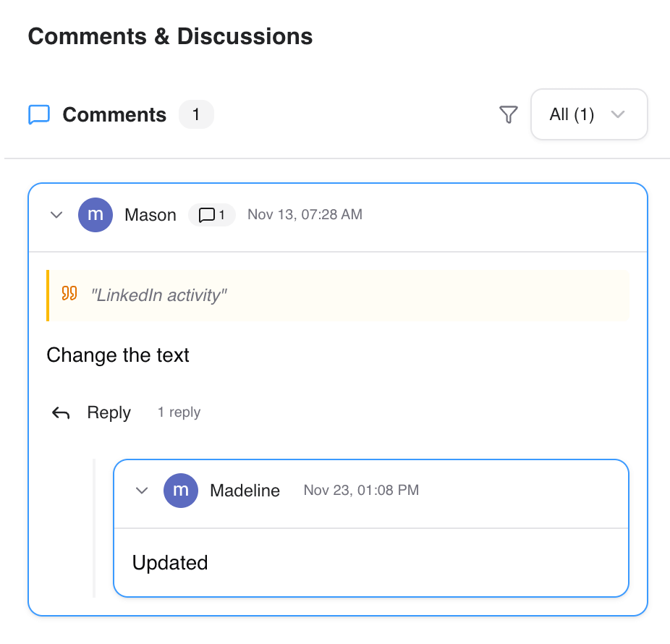670x644 pixels.
Task: Click the blue Comments speech bubble icon
Action: pyautogui.click(x=39, y=114)
